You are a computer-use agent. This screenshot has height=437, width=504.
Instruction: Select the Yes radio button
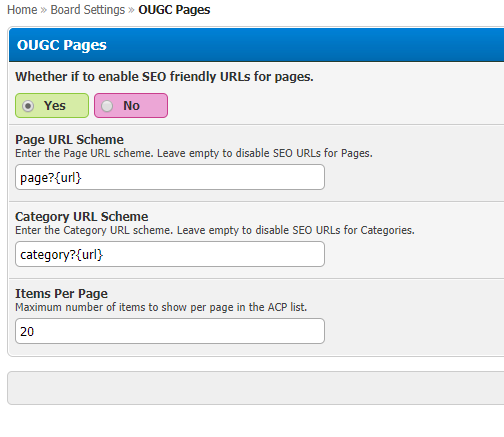28,106
